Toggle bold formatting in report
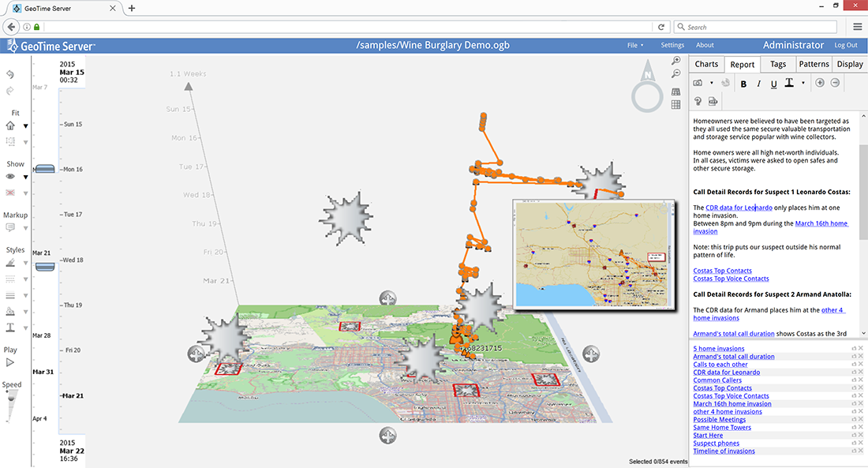Viewport: 868px width, 468px height. tap(743, 84)
